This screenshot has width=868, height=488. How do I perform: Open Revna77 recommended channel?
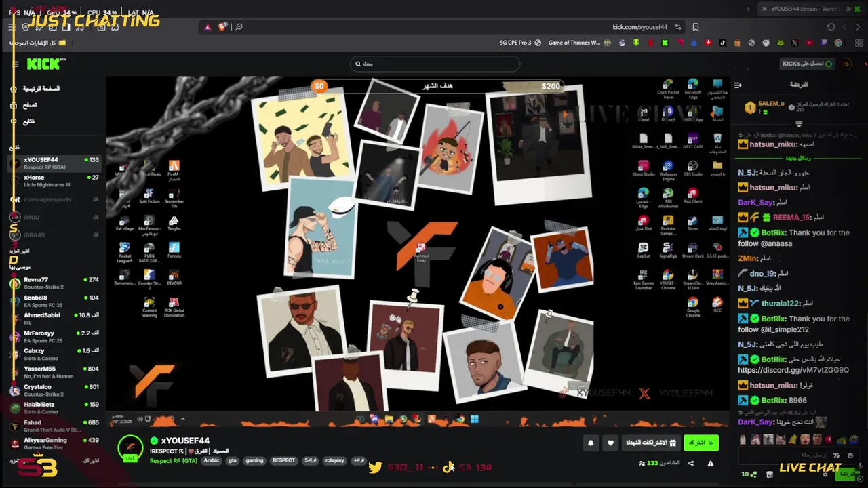(54, 283)
